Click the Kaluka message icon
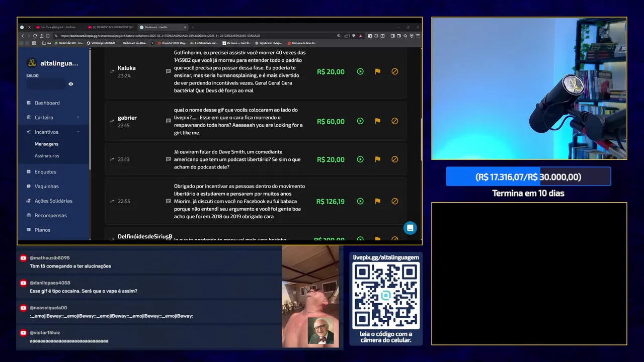The image size is (644, 362). pyautogui.click(x=169, y=71)
